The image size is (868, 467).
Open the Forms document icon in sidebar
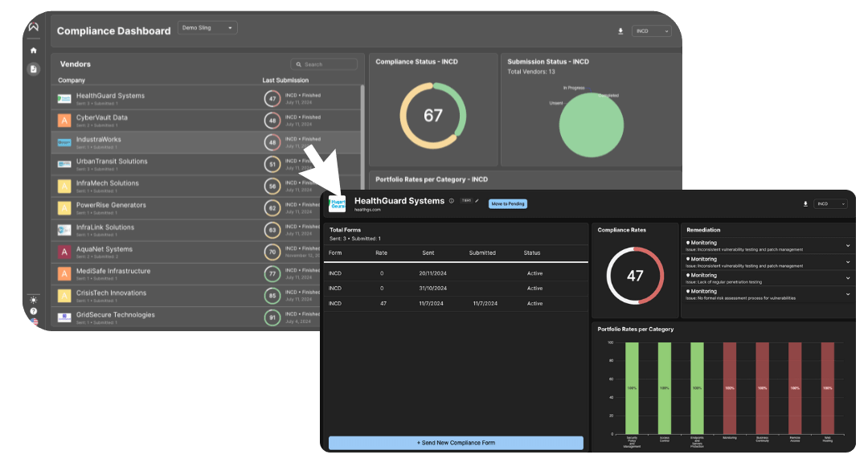33,69
